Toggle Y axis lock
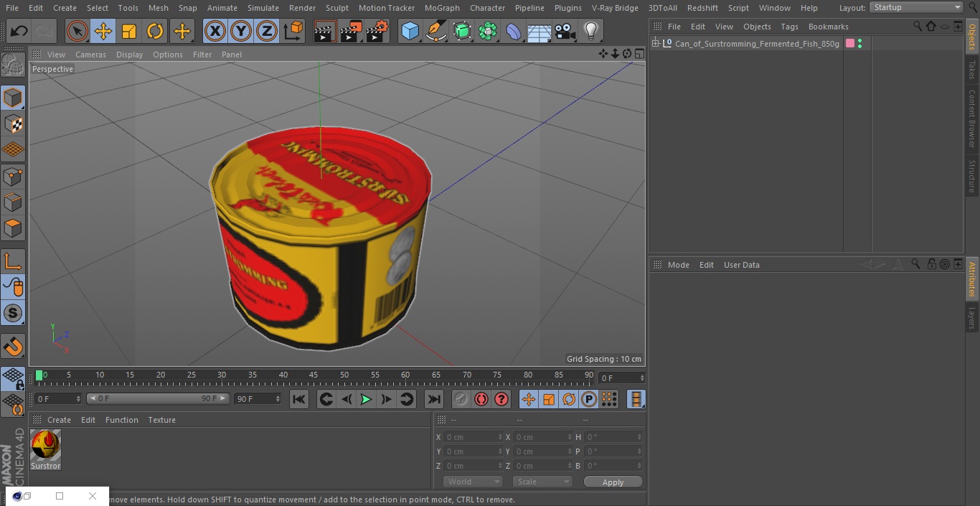 (x=241, y=31)
